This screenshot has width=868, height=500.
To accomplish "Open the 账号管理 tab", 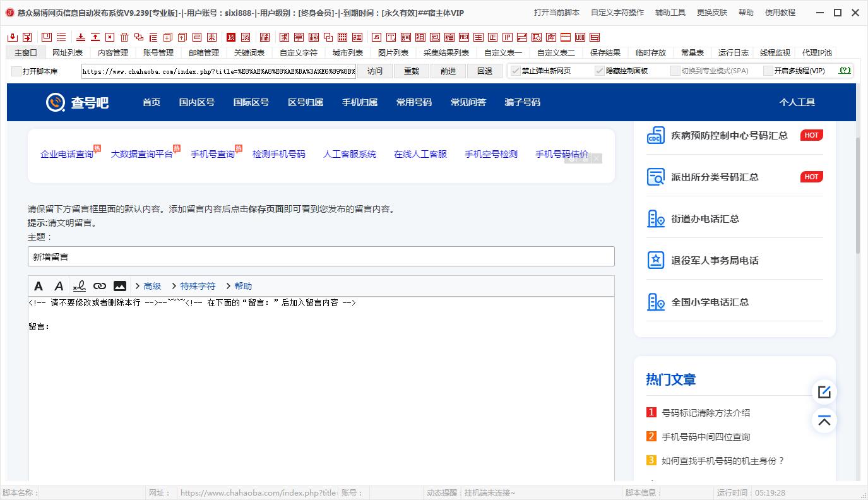I will point(158,52).
